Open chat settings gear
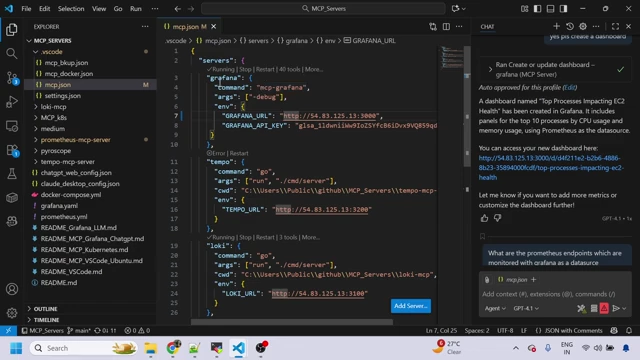The width and height of the screenshot is (640, 360). tap(583, 27)
